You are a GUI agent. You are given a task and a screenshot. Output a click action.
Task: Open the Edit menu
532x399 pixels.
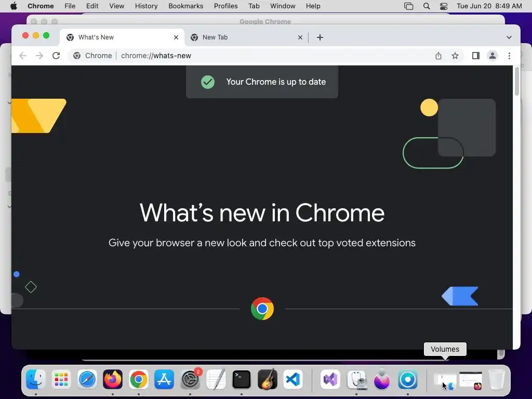(92, 6)
